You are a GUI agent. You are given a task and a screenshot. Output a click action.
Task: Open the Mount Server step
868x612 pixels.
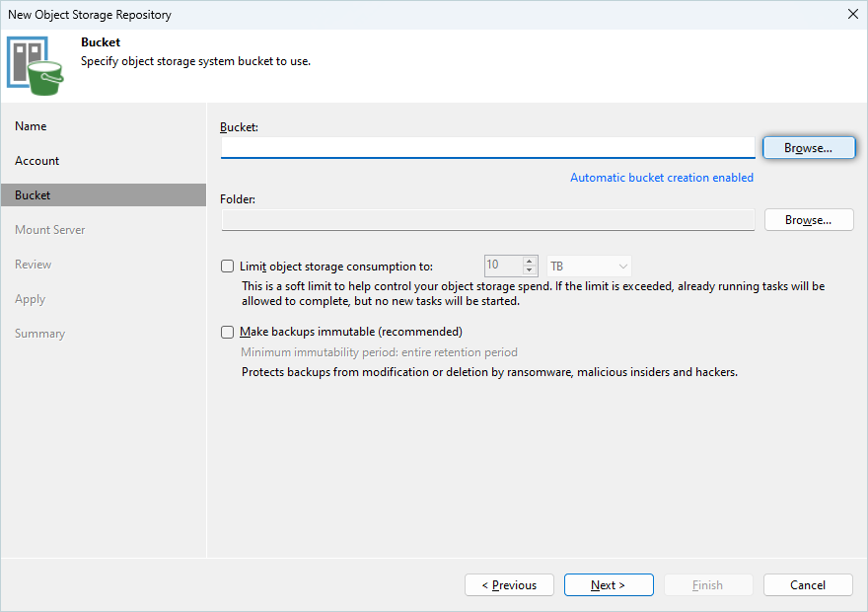pyautogui.click(x=50, y=230)
